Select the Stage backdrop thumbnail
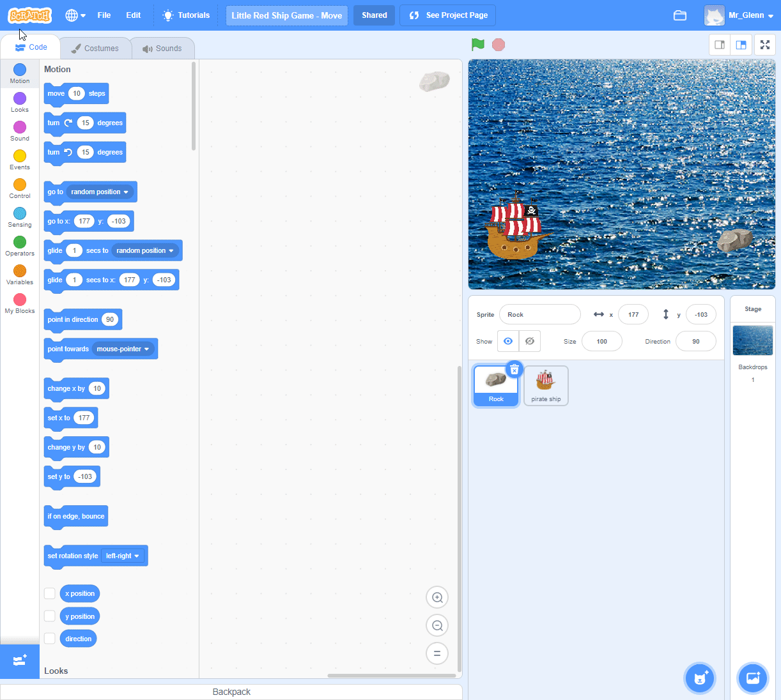Viewport: 781px width, 700px height. coord(753,340)
